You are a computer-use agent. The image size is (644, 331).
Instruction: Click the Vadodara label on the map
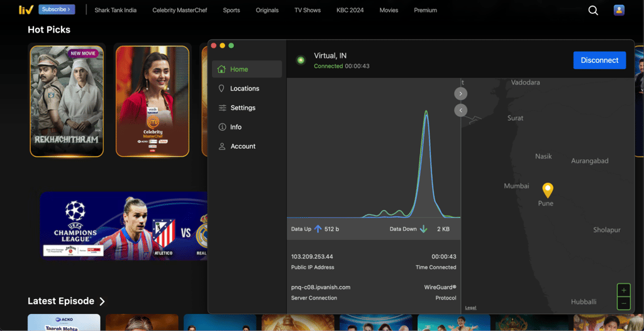click(525, 82)
